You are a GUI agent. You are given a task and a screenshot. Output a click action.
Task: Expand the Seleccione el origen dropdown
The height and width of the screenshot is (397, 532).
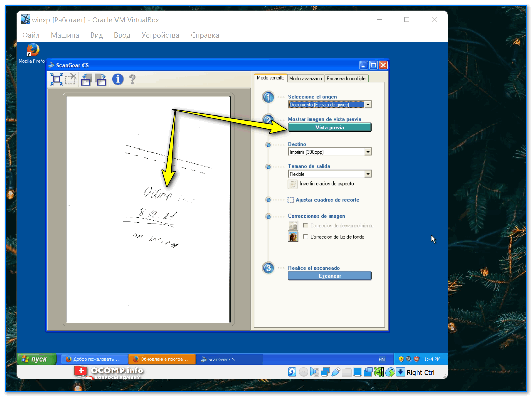pyautogui.click(x=368, y=105)
